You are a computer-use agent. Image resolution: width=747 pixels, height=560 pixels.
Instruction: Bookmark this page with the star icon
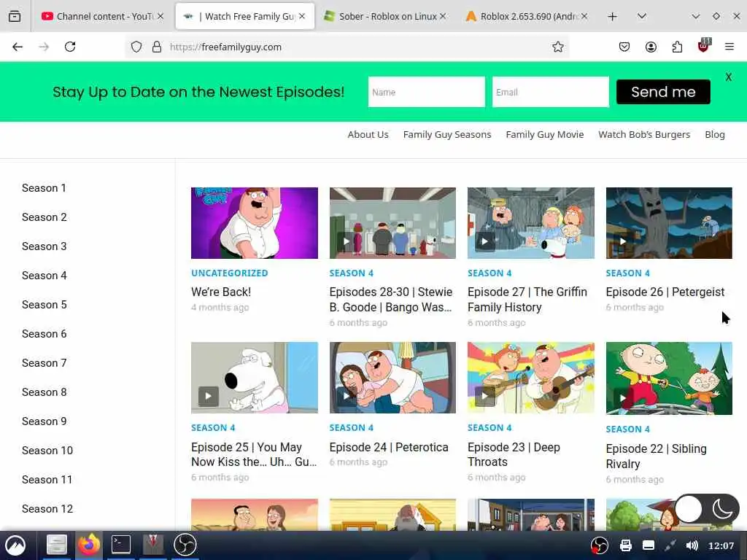click(558, 47)
